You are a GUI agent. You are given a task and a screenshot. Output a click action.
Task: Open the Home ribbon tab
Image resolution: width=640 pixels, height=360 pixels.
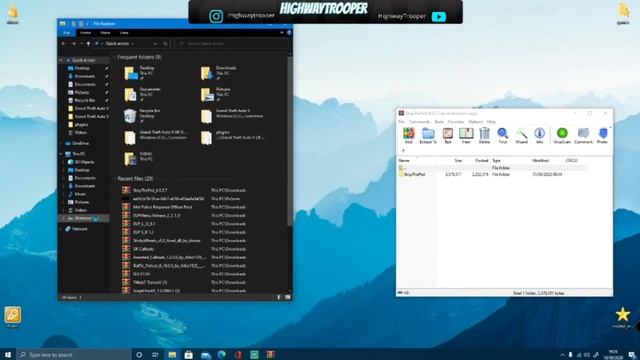(x=85, y=33)
